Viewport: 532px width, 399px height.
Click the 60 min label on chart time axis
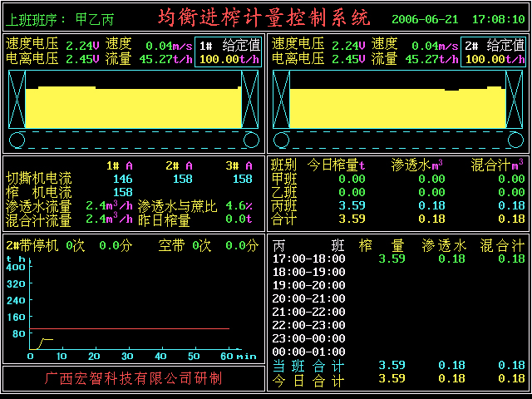click(x=239, y=356)
